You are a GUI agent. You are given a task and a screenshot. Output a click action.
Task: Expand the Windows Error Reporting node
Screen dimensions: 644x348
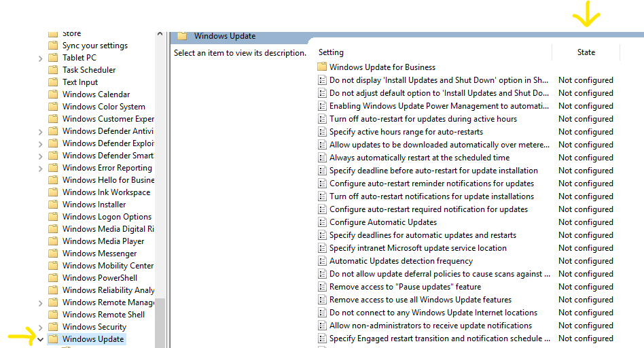coord(40,169)
